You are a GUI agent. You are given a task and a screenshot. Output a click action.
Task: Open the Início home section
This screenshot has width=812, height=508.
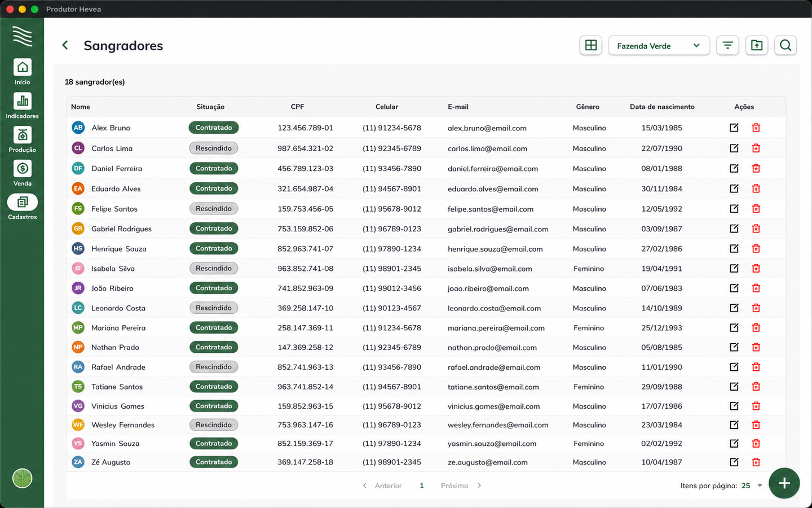[23, 72]
